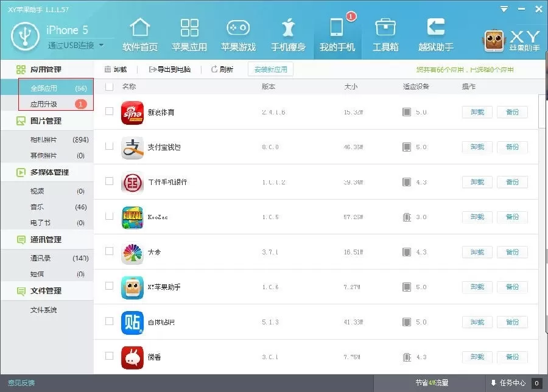Screen dimensions: 548x392
Task: Select 全部应用 in the sidebar
Action: click(47, 88)
